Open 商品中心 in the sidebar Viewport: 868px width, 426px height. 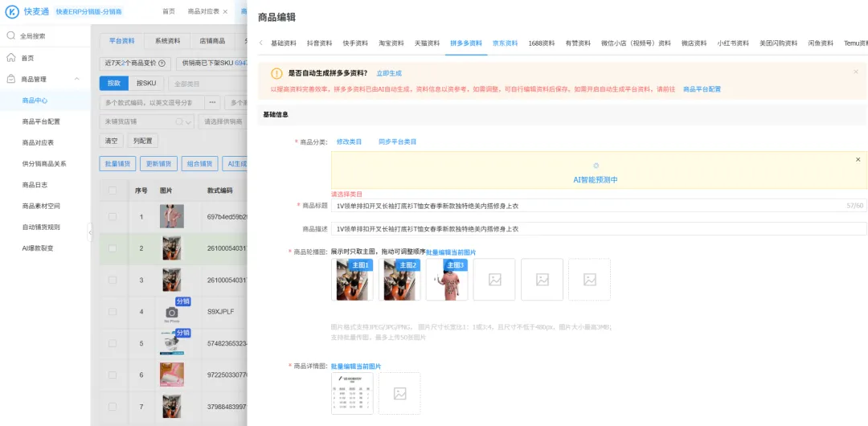(x=33, y=100)
